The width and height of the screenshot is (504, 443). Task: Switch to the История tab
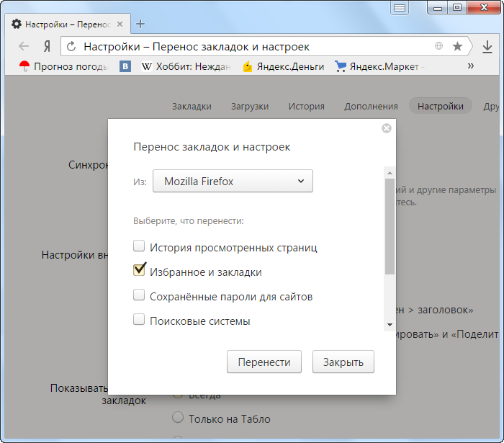coord(306,106)
